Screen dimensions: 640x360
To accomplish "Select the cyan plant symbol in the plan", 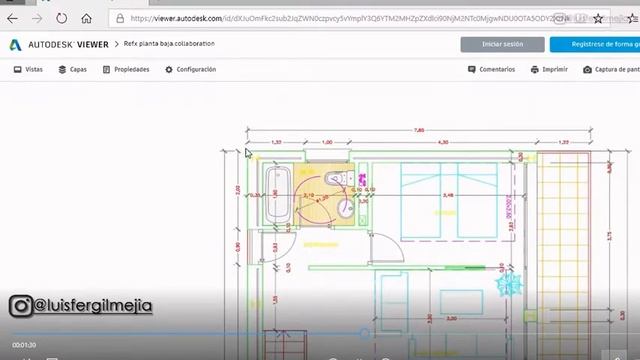I will tap(509, 284).
